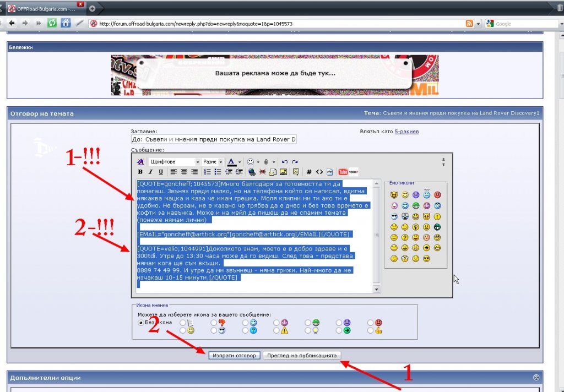Open the smilies dropdown in toolbar
Screen dimensions: 564x392
(258, 162)
